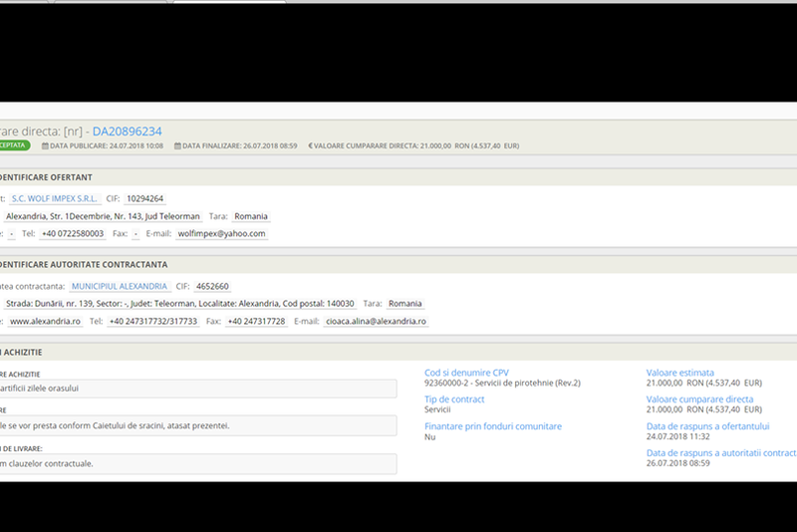Click the 'artificii zilele orasului' name field
The width and height of the screenshot is (797, 532).
tap(197, 388)
